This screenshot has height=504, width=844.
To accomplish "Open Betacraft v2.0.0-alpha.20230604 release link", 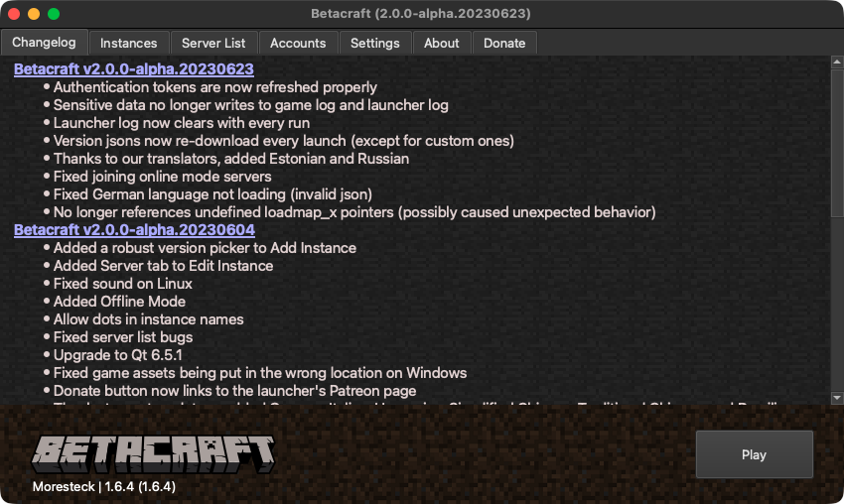I will tap(134, 230).
